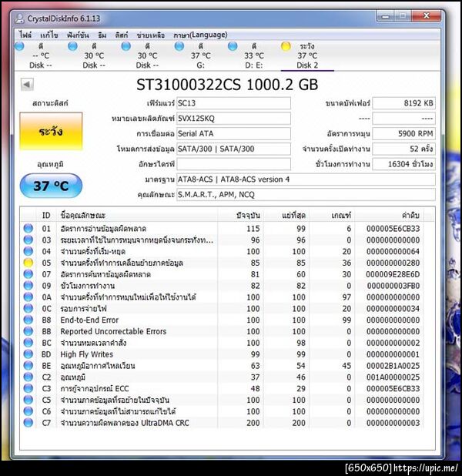Select raw value 000000000003 in row C7
Image resolution: width=462 pixels, height=476 pixels.
tap(393, 423)
